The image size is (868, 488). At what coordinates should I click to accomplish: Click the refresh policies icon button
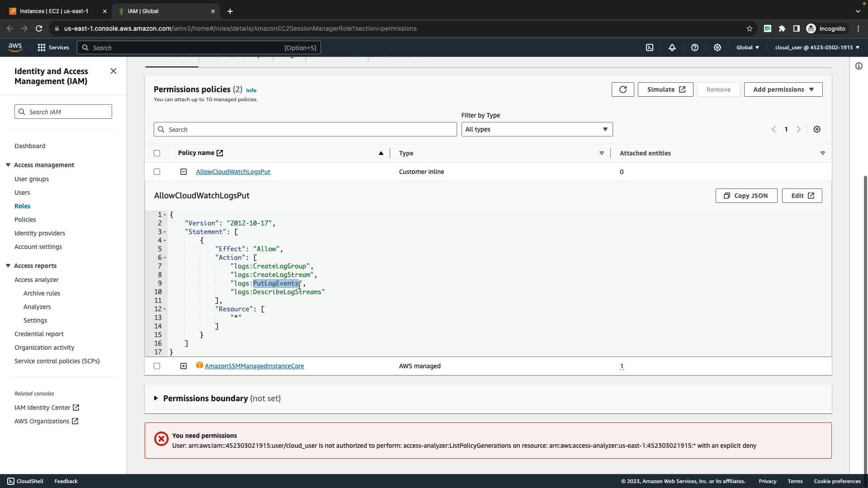pos(623,89)
